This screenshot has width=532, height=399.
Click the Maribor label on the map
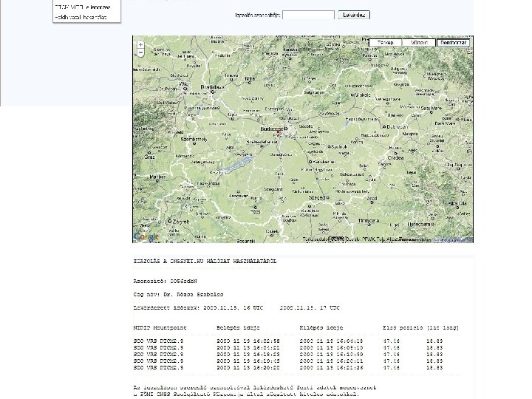coord(157,177)
